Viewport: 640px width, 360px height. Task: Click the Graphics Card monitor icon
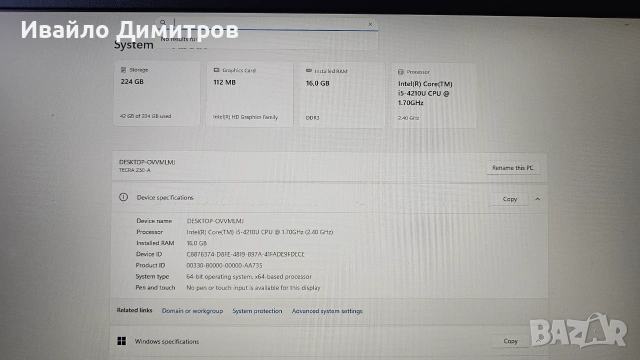216,70
